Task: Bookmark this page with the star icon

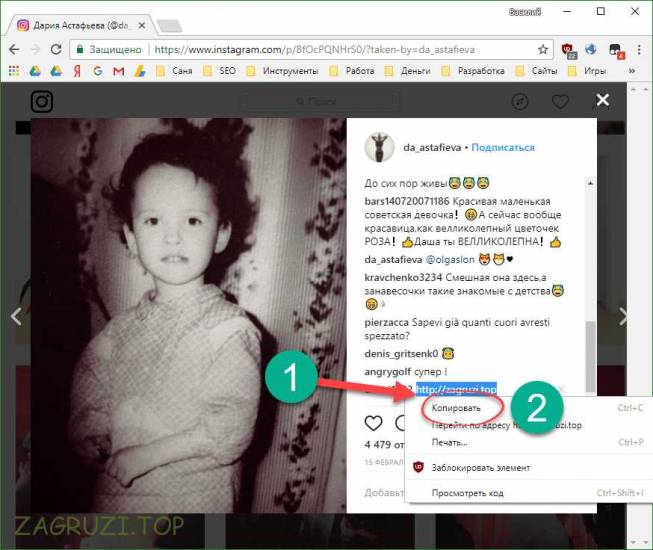Action: click(543, 48)
